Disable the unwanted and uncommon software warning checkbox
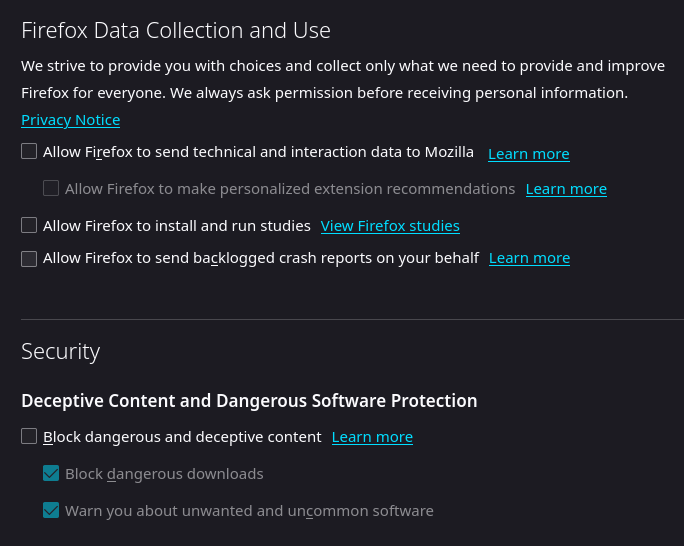This screenshot has width=684, height=546. [51, 510]
